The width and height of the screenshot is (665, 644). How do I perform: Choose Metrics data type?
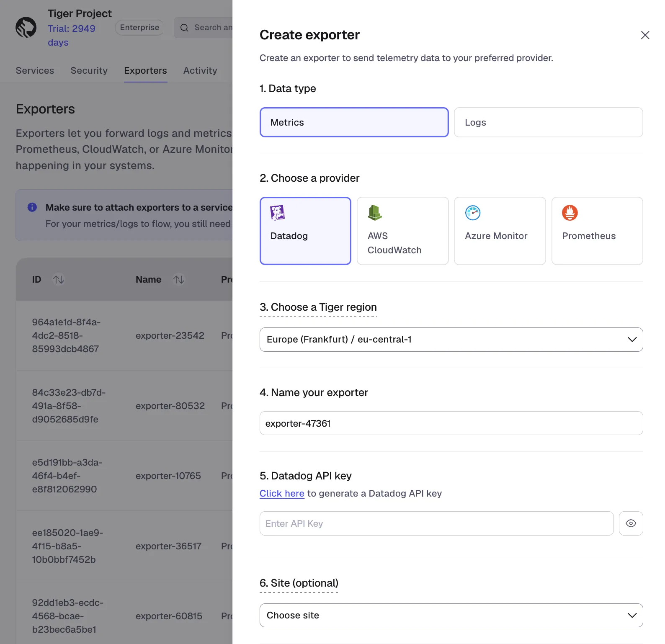click(x=354, y=122)
